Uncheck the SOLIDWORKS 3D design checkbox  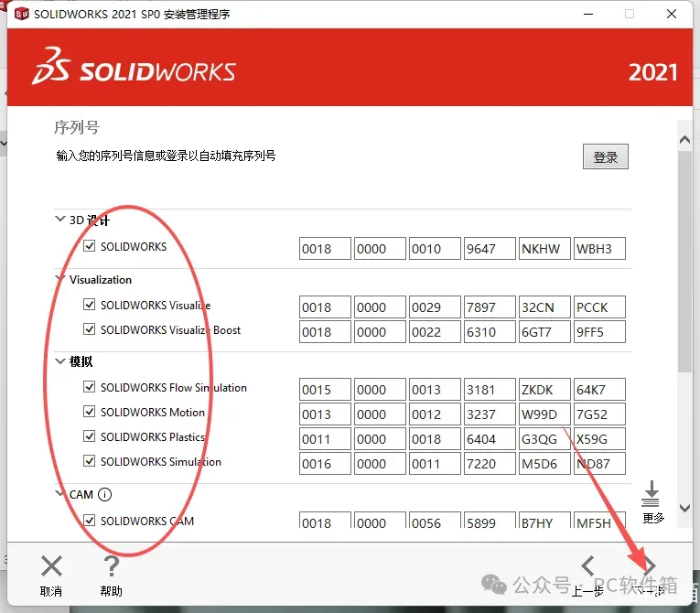(90, 245)
